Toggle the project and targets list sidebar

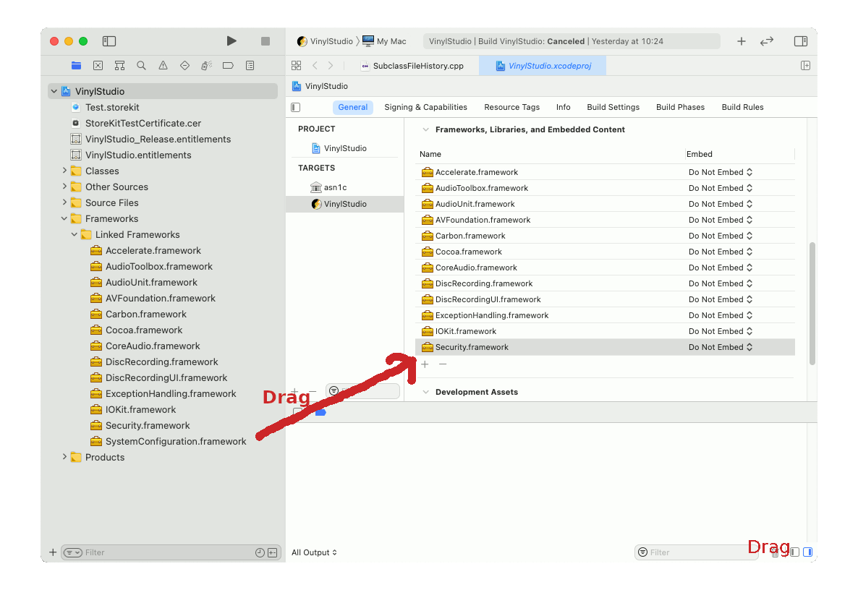click(295, 107)
